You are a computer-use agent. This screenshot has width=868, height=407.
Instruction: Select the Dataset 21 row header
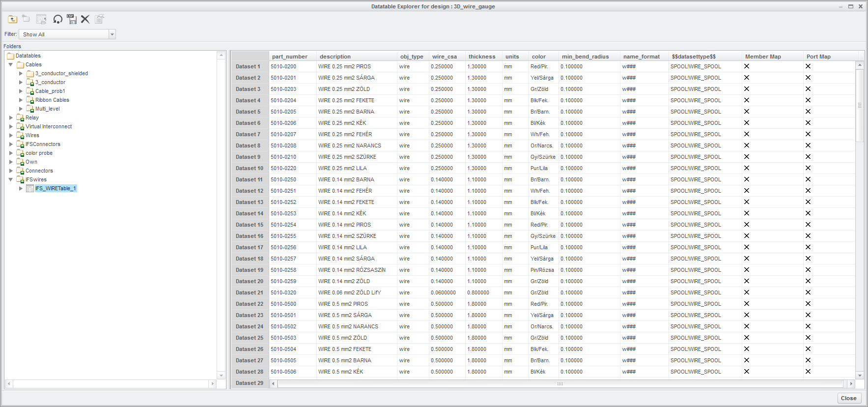(x=250, y=292)
